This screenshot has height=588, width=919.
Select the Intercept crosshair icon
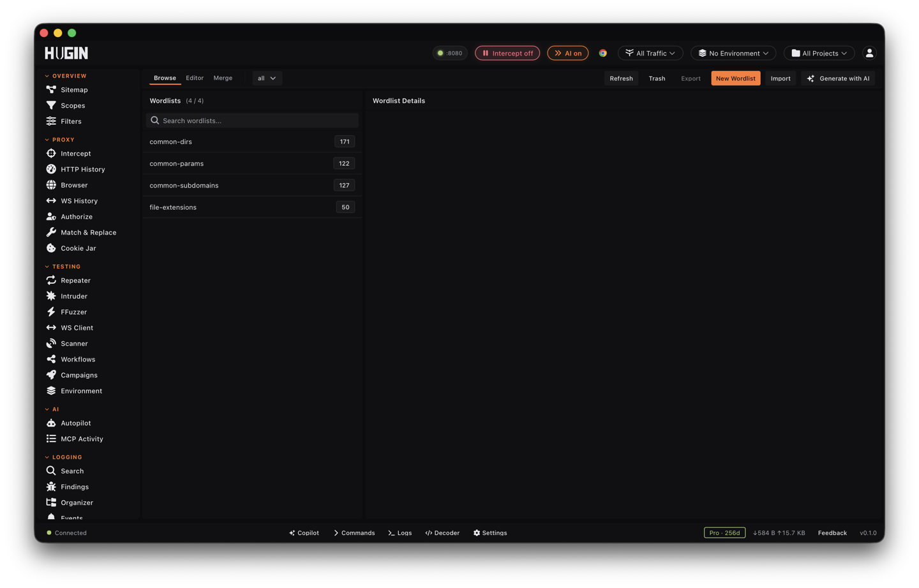pyautogui.click(x=51, y=153)
